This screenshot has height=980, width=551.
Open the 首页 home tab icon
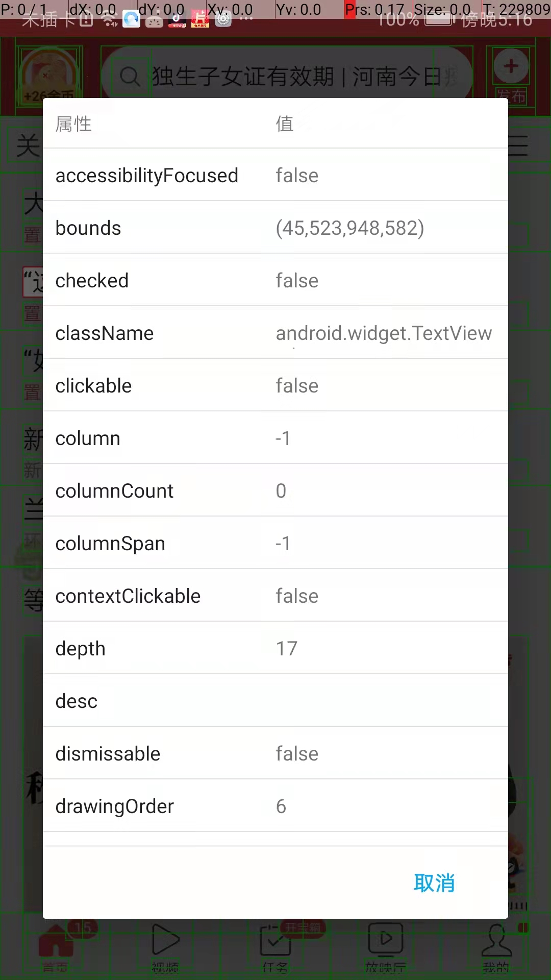(55, 941)
